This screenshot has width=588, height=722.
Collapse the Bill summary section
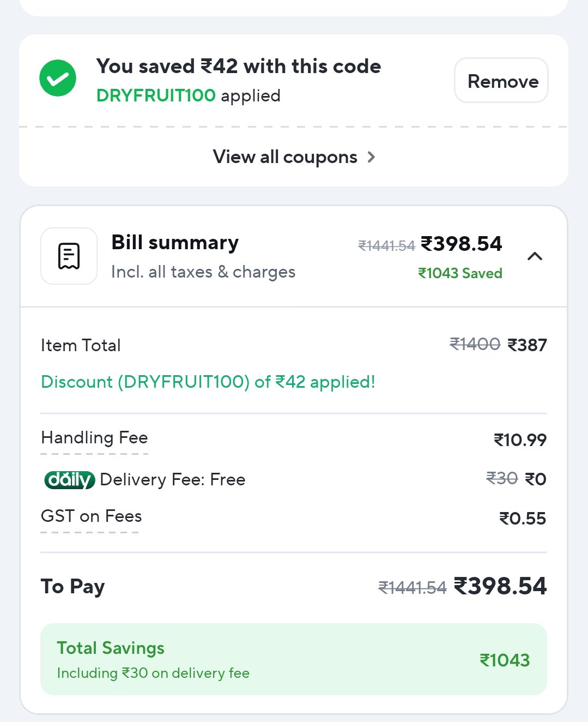[535, 256]
